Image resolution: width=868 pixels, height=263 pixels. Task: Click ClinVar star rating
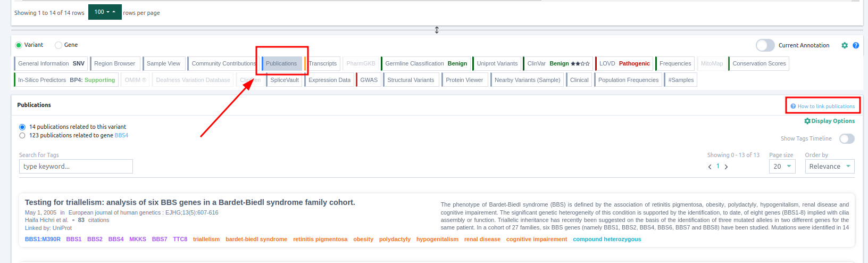point(580,63)
